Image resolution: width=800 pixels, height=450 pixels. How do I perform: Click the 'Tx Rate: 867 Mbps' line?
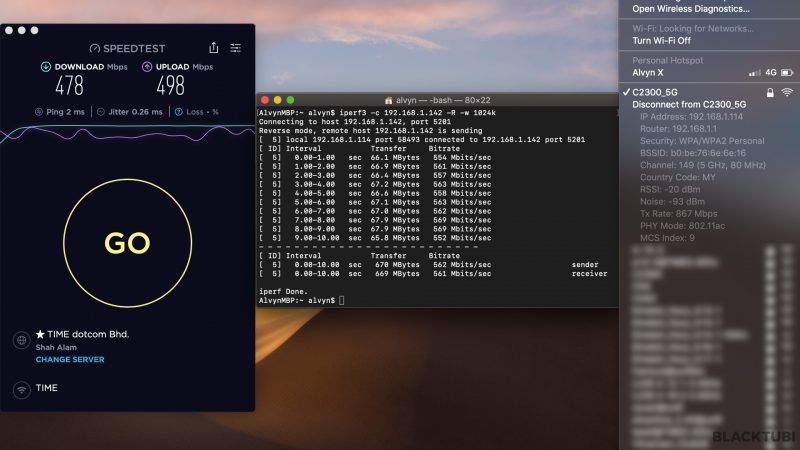[679, 214]
